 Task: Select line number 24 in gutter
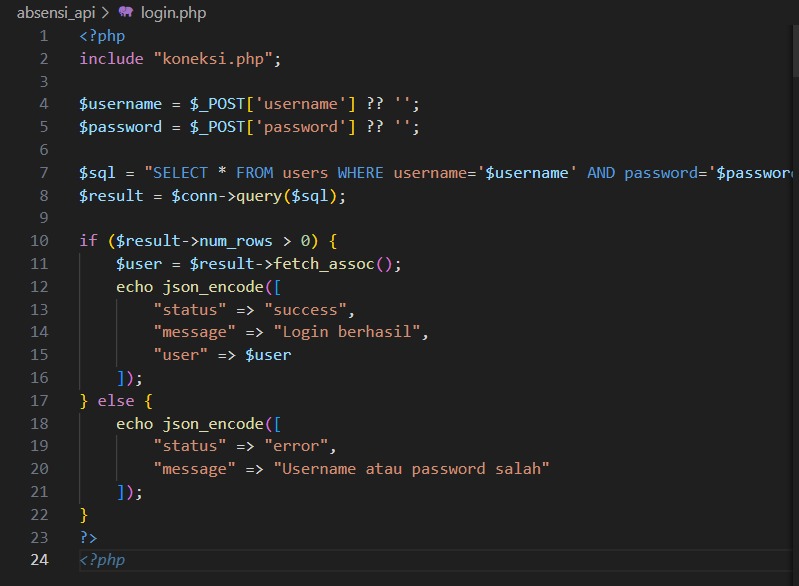[x=39, y=560]
